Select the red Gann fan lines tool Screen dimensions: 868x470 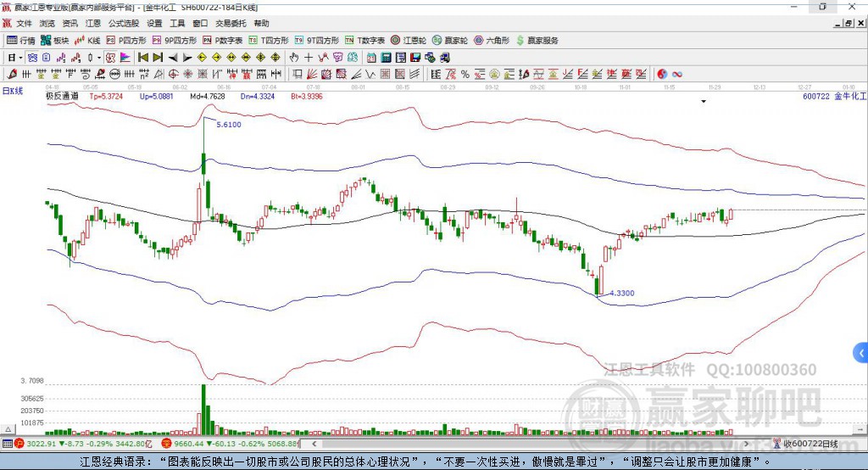point(314,75)
